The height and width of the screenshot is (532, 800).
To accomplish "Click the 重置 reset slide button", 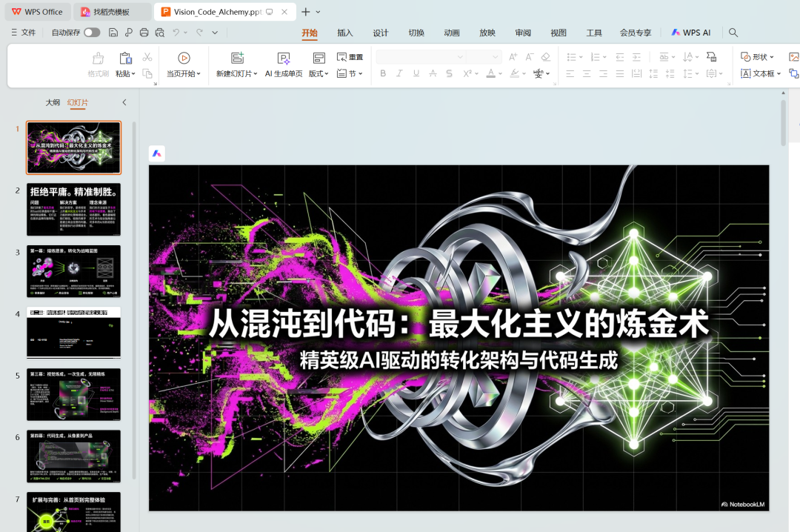I will coord(350,57).
